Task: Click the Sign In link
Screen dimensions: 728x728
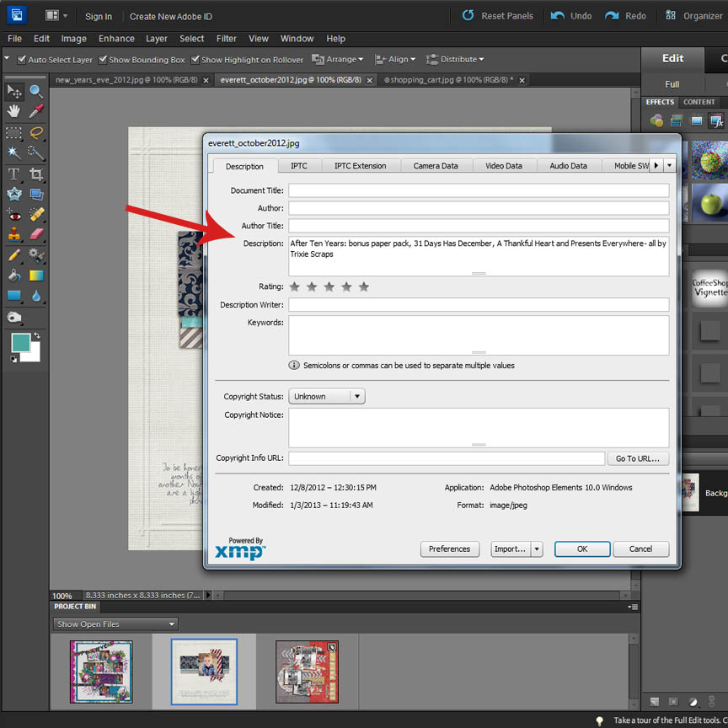Action: coord(99,17)
